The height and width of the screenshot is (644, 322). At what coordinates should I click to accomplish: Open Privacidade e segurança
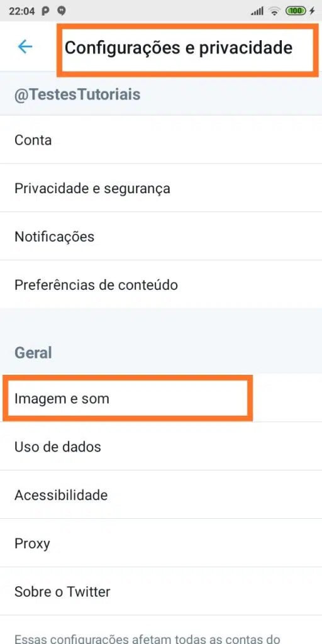point(161,188)
